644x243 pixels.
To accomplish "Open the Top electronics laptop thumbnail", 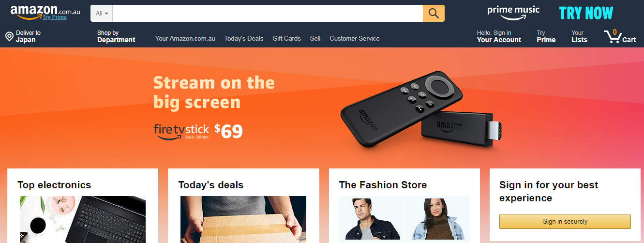I will tap(83, 219).
